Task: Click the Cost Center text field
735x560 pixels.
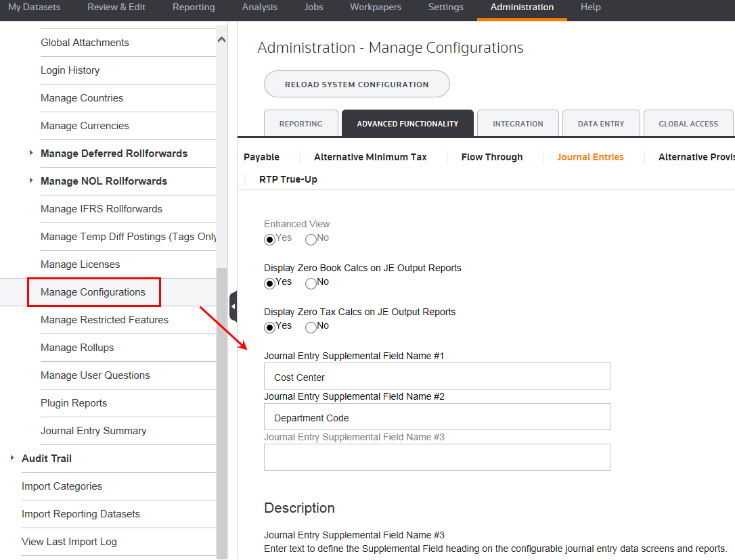Action: tap(437, 377)
